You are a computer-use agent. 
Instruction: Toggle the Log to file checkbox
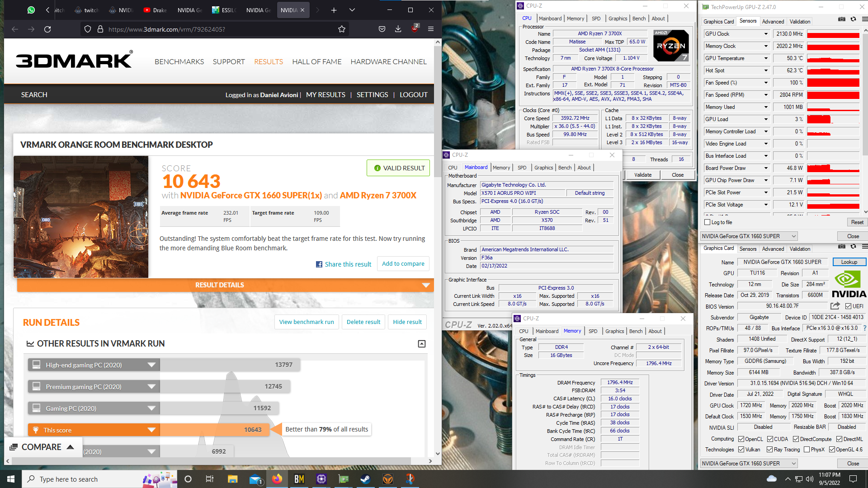pyautogui.click(x=708, y=222)
